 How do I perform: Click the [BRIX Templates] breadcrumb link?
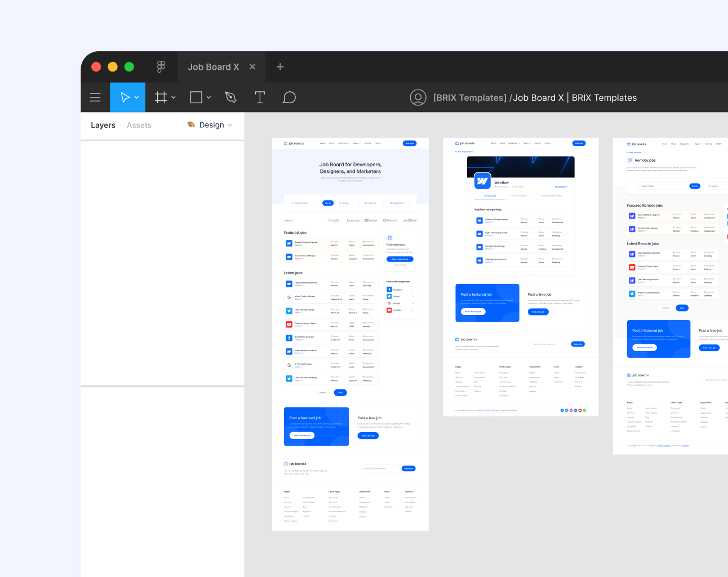click(469, 97)
